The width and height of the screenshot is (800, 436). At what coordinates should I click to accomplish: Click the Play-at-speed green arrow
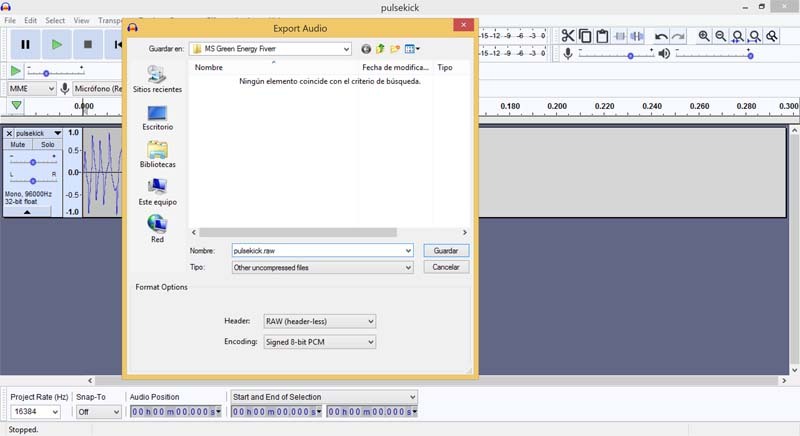(16, 71)
